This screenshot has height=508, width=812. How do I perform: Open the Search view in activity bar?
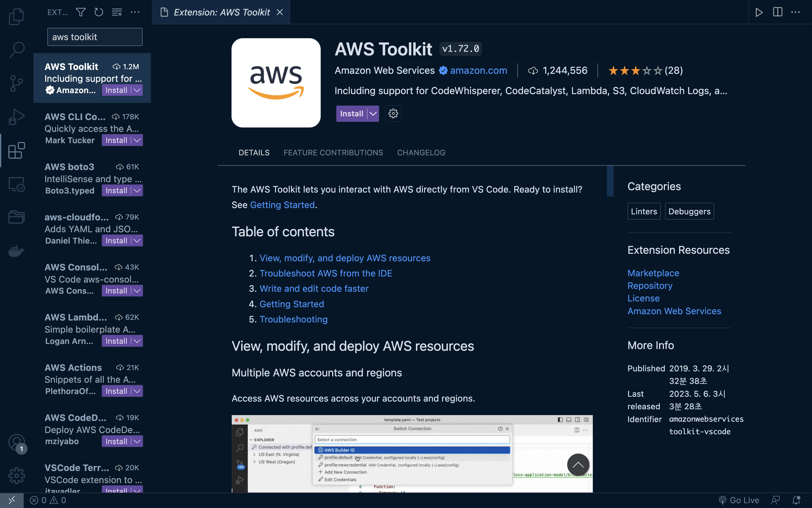(16, 50)
